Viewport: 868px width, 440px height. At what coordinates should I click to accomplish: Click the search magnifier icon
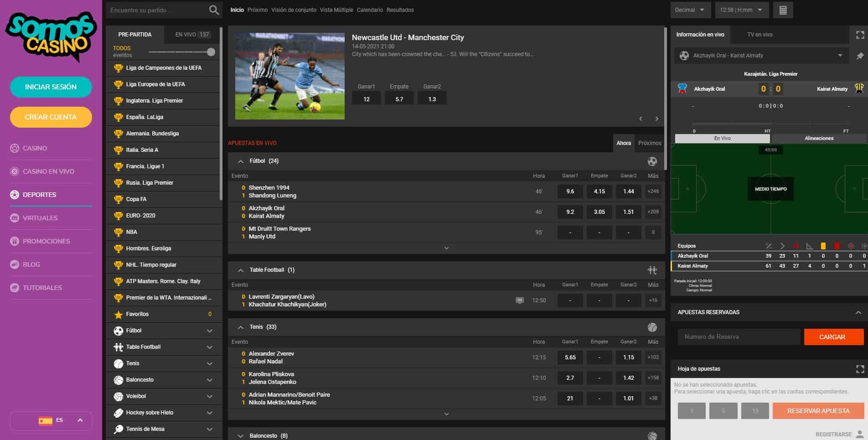[x=214, y=10]
